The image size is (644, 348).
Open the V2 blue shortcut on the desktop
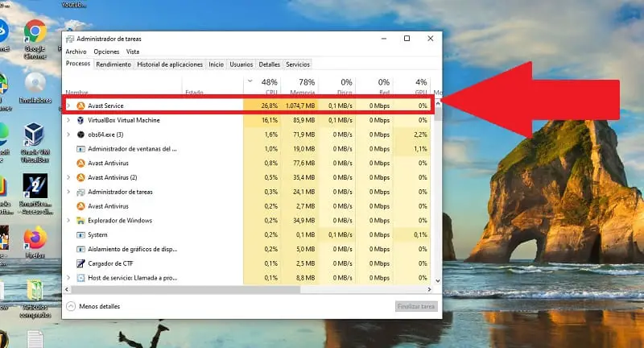coord(35,193)
